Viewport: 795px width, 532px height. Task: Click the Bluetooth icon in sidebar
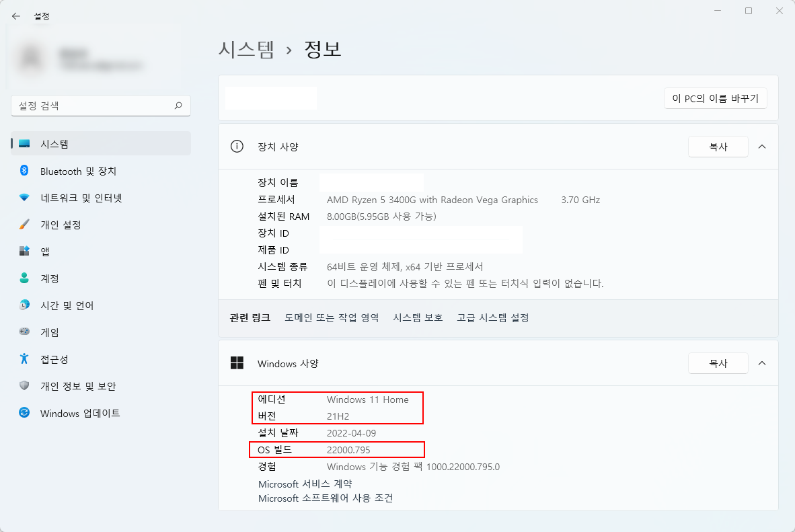click(24, 170)
